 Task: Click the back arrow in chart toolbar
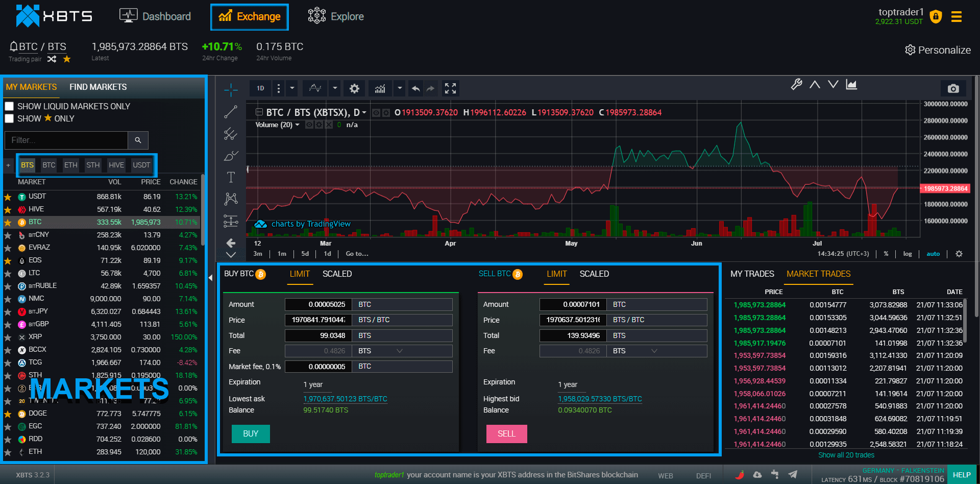tap(231, 243)
